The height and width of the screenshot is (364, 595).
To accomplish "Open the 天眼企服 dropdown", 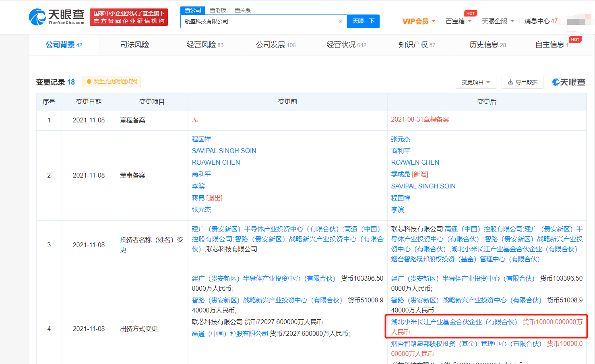I will (498, 21).
